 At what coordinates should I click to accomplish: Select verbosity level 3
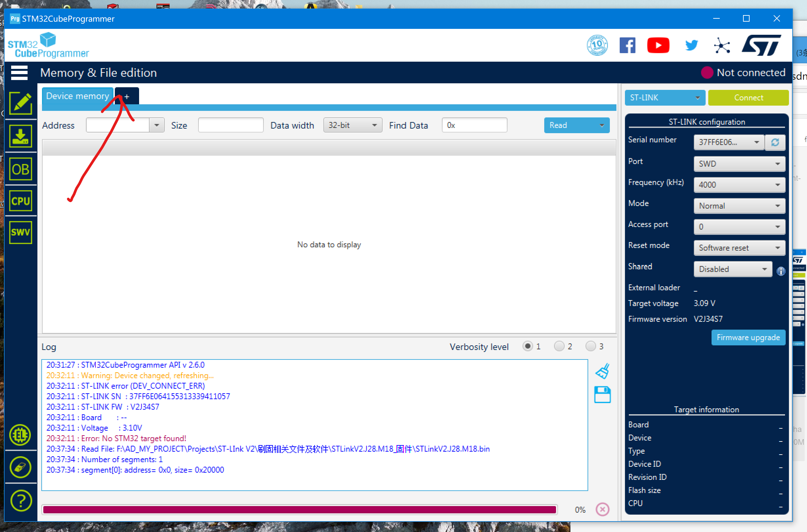pos(590,346)
